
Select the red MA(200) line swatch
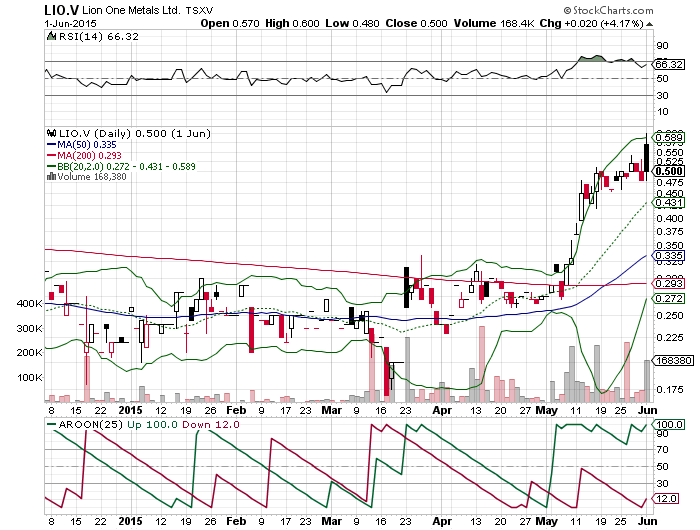pos(51,155)
